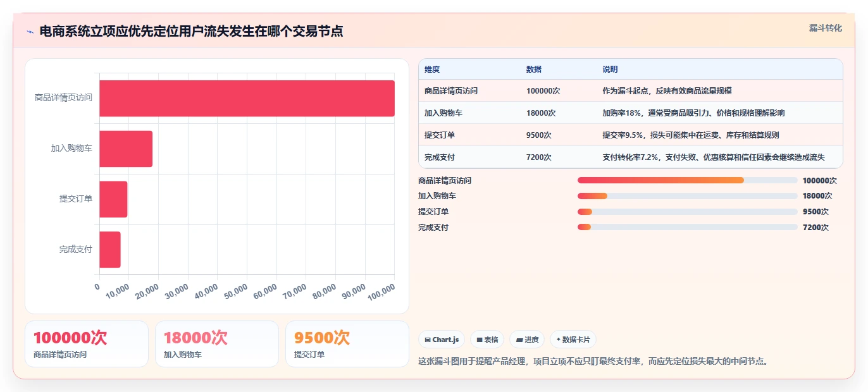This screenshot has height=392, width=868.
Task: Click the 加入购物车 progress bar
Action: pos(687,196)
